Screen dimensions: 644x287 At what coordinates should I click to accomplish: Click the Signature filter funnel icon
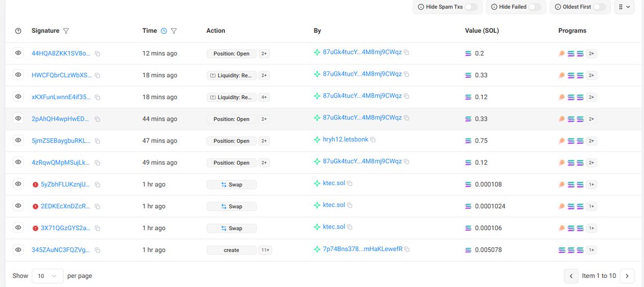(66, 31)
